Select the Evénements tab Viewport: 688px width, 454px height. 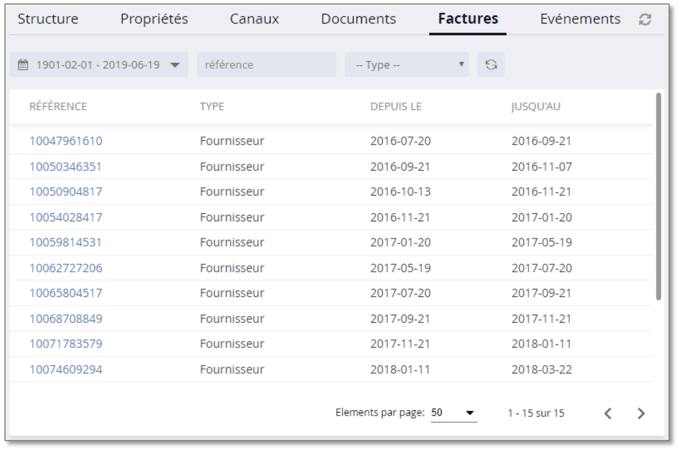tap(580, 19)
